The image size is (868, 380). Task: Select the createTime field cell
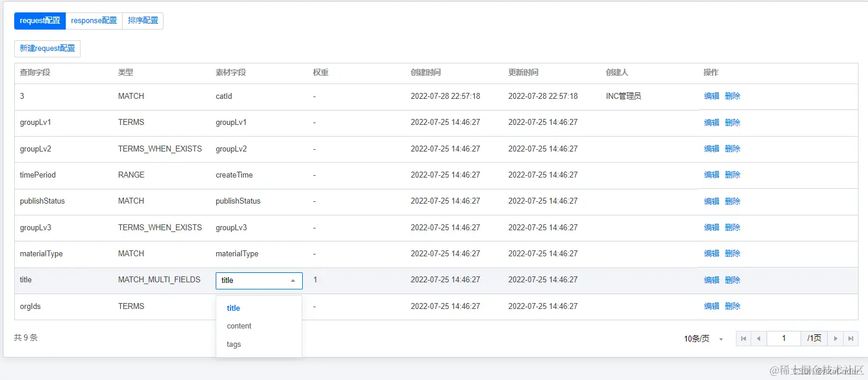click(235, 175)
